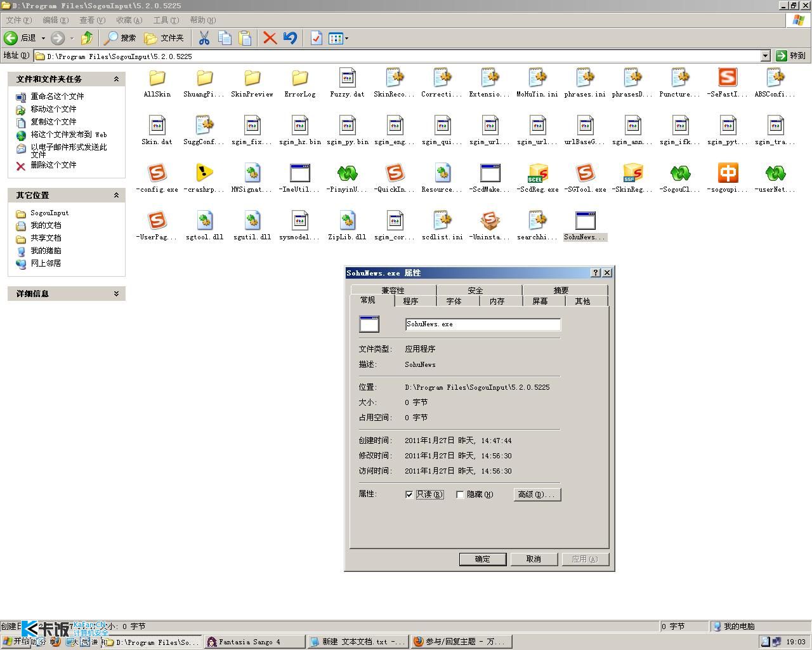Open the Help (帮助) menu
812x650 pixels.
(x=202, y=20)
